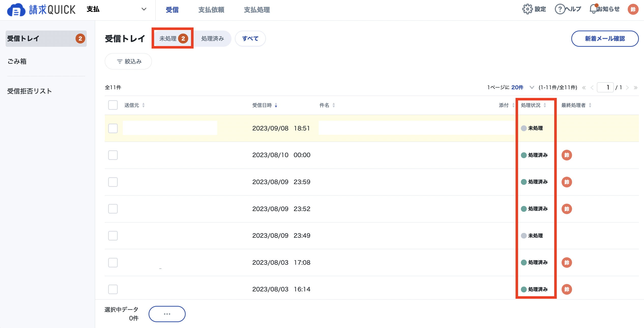Check the 2023/08/09 23:52 row checkbox

point(113,209)
